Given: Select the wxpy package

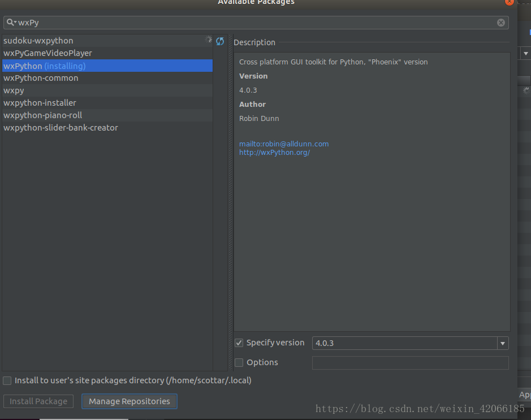Looking at the screenshot, I should pos(107,90).
